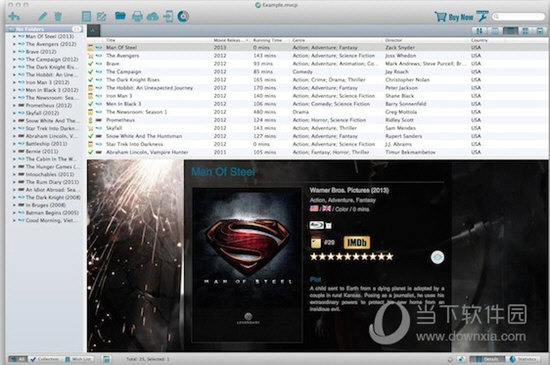The image size is (550, 365).
Task: Switch to the Details tab at bottom
Action: pos(488,359)
